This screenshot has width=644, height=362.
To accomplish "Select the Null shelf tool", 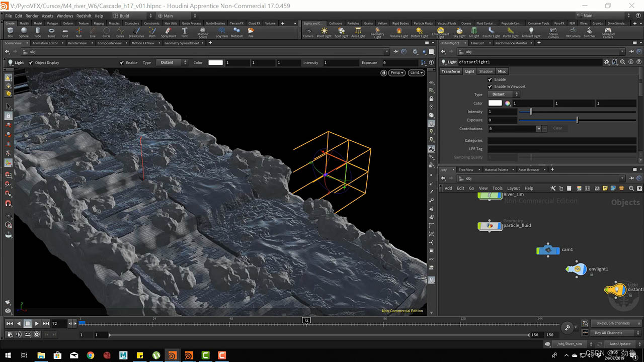I will pyautogui.click(x=78, y=33).
